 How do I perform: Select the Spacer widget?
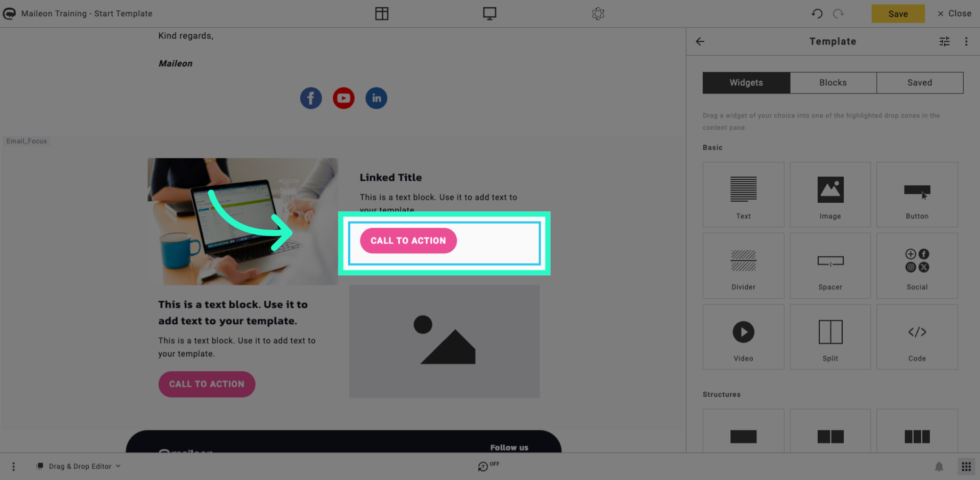pos(830,266)
